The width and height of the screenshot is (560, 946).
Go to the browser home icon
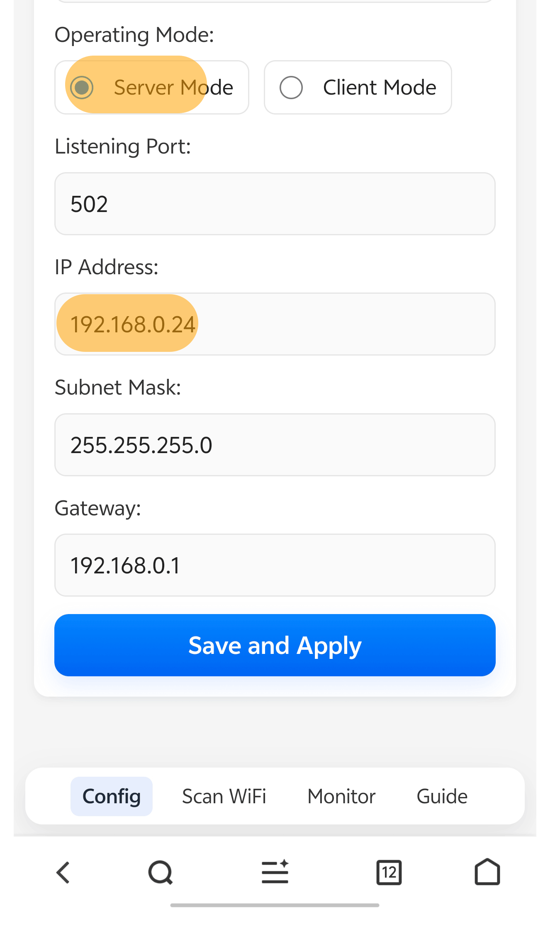point(487,873)
